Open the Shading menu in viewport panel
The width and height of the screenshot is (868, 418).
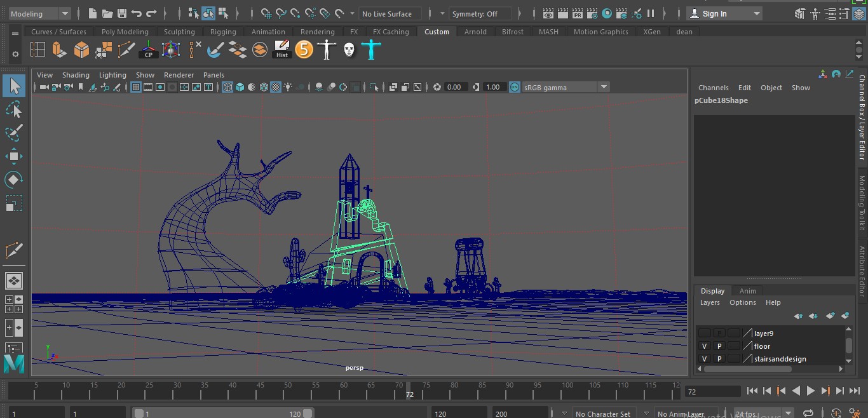pos(76,75)
